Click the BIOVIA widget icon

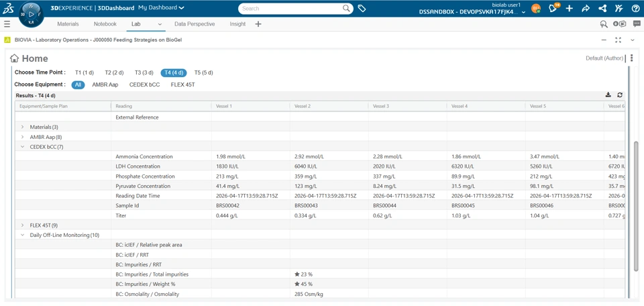point(7,40)
